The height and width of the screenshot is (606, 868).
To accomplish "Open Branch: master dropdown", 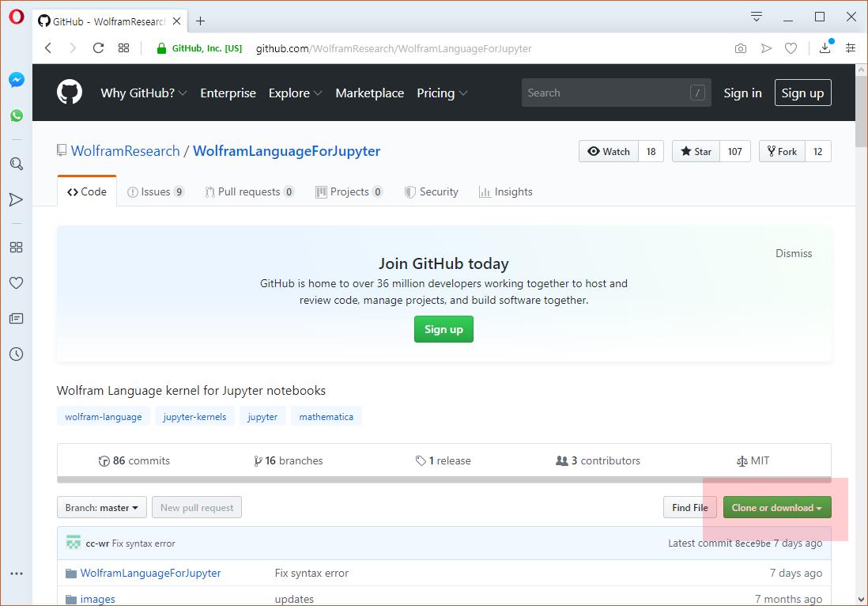I will point(102,507).
